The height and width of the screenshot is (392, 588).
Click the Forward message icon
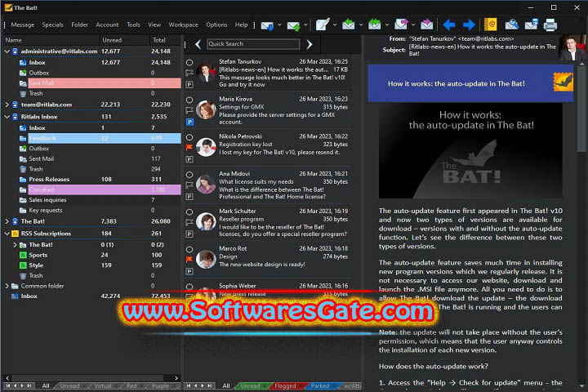point(401,24)
